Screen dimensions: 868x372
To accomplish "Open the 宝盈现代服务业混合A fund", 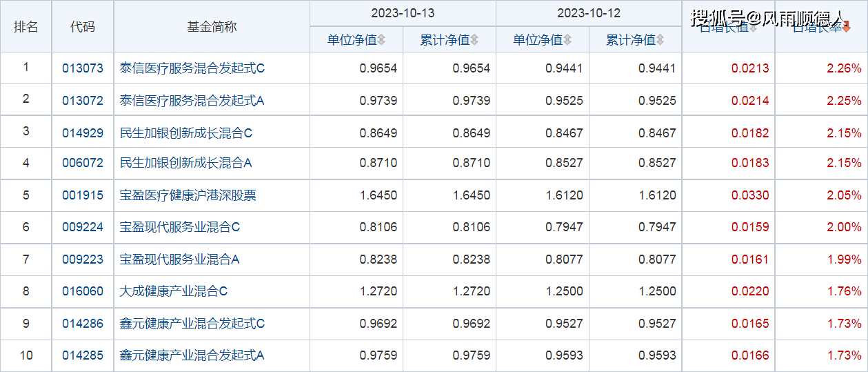I will click(x=180, y=260).
